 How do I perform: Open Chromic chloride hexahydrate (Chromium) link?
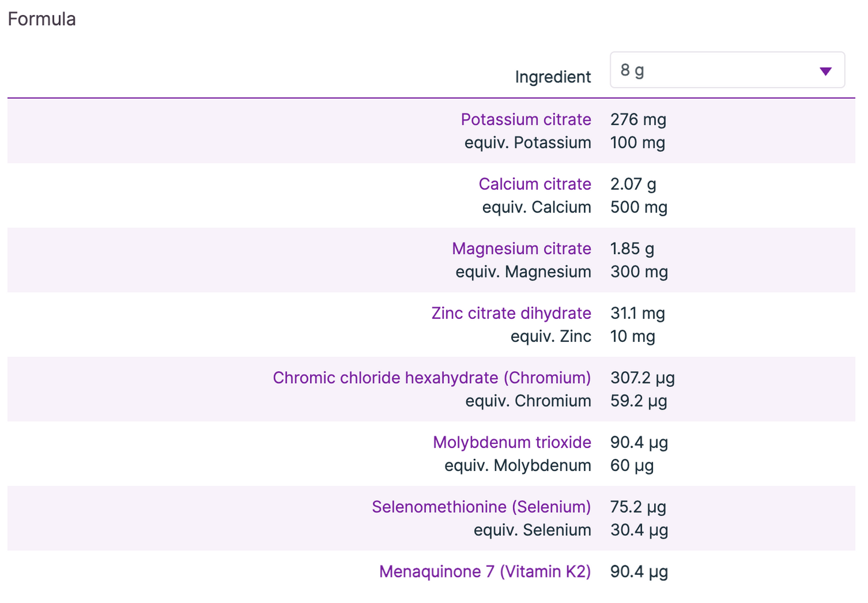[x=432, y=378]
